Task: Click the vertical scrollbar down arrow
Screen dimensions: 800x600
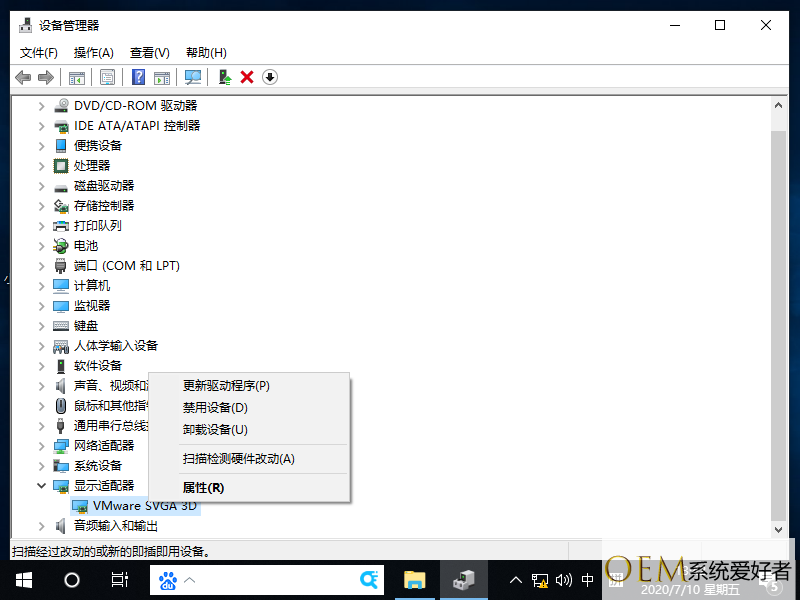Action: pos(780,528)
